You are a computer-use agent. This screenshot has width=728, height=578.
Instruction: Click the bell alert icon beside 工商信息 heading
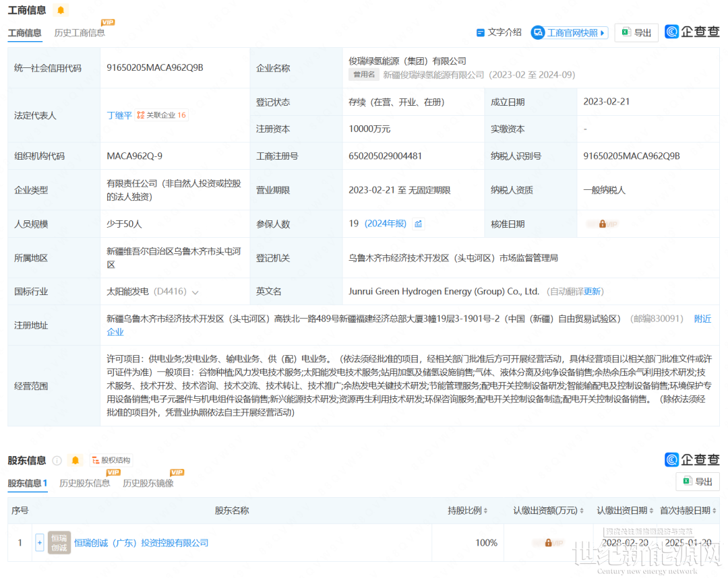tap(61, 10)
